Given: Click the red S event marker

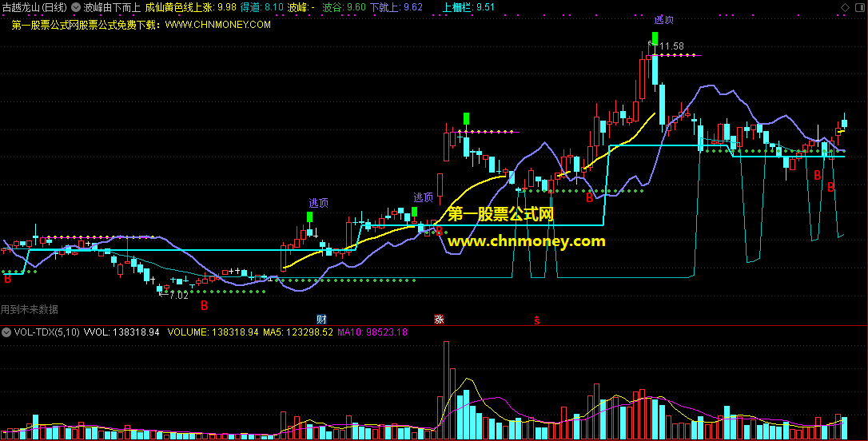Looking at the screenshot, I should 536,320.
